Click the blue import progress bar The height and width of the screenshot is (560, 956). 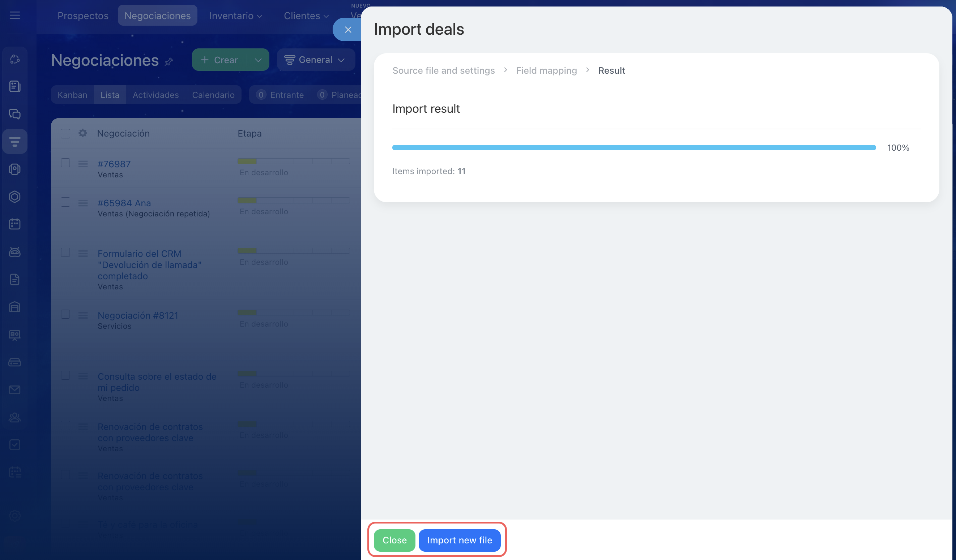[633, 147]
